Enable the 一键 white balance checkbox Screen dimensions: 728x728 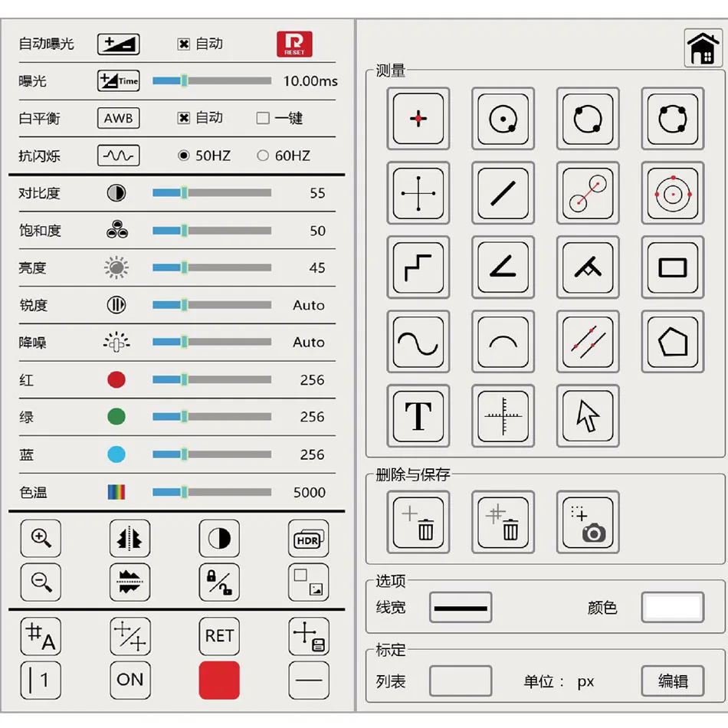[263, 118]
